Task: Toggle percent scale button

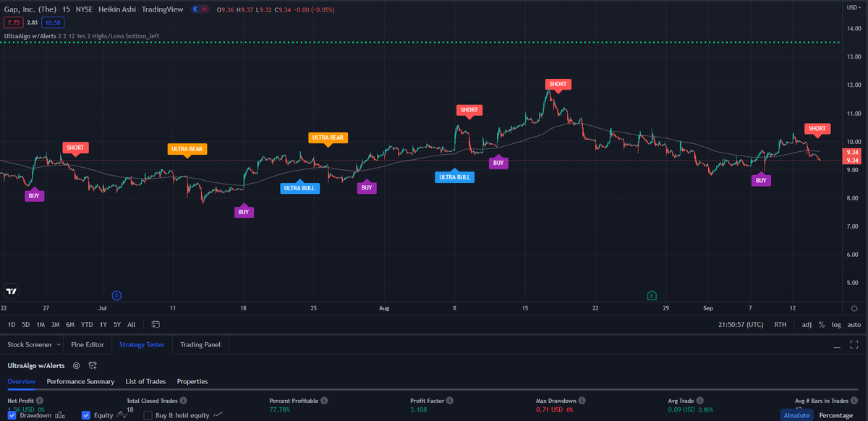Action: point(822,325)
